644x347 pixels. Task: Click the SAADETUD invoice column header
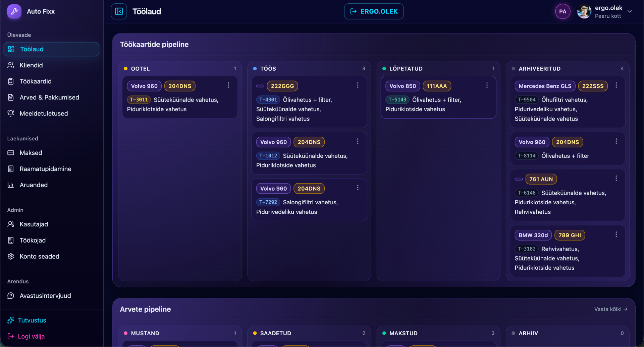click(x=275, y=333)
